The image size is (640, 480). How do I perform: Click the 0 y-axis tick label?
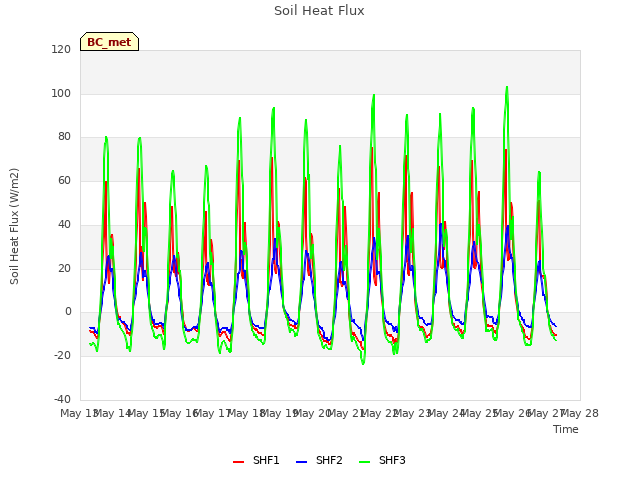[x=68, y=312]
